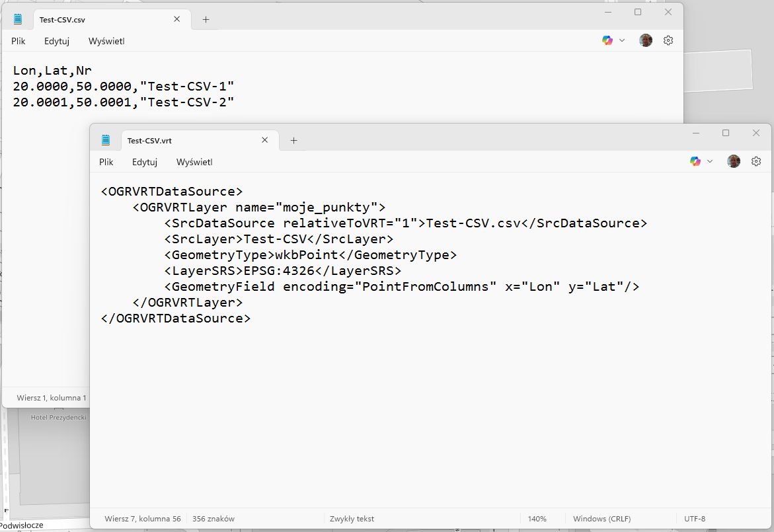Add new tab in Test-CSV.csv window
Viewport: 774px width, 532px height.
tap(206, 19)
